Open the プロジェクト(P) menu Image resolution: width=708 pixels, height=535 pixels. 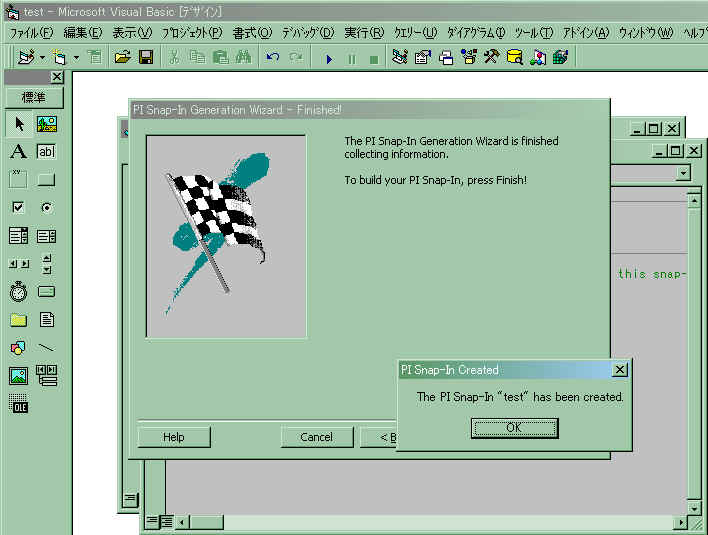tap(192, 33)
